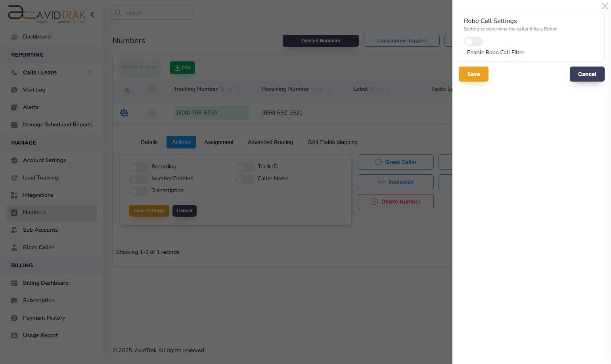Click the Numbers hash icon in sidebar

pyautogui.click(x=14, y=213)
